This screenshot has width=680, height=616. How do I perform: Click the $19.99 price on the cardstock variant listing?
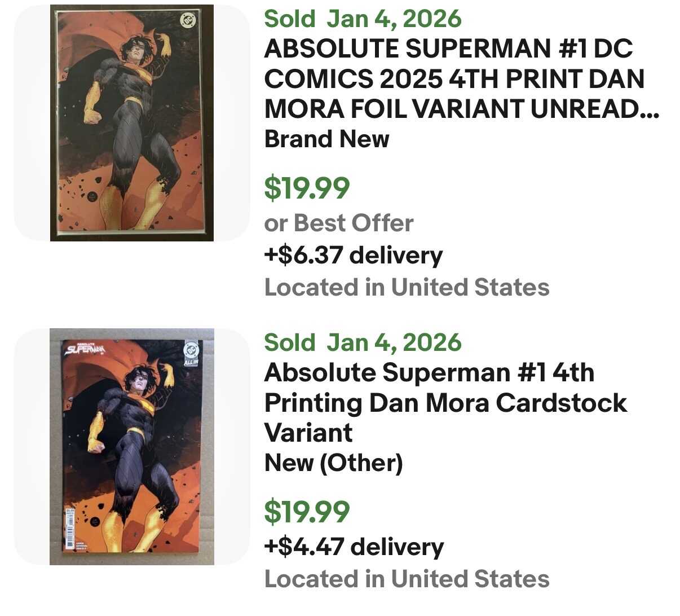pos(307,512)
